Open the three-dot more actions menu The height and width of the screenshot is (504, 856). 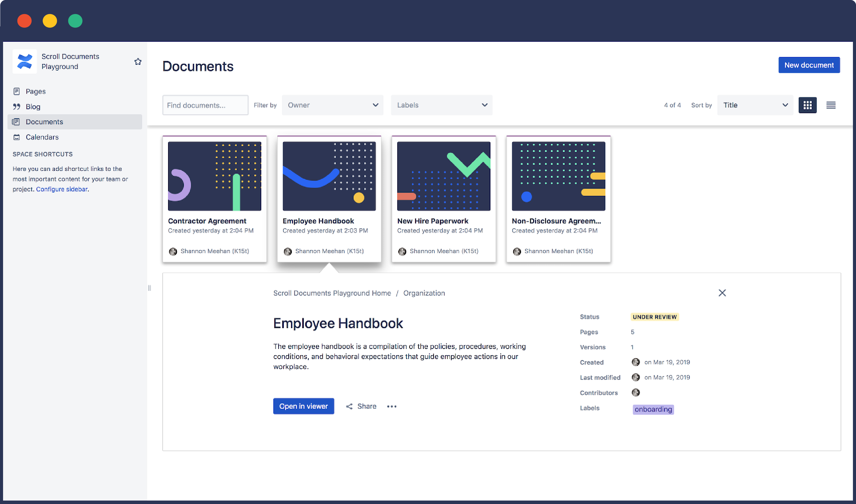click(392, 406)
